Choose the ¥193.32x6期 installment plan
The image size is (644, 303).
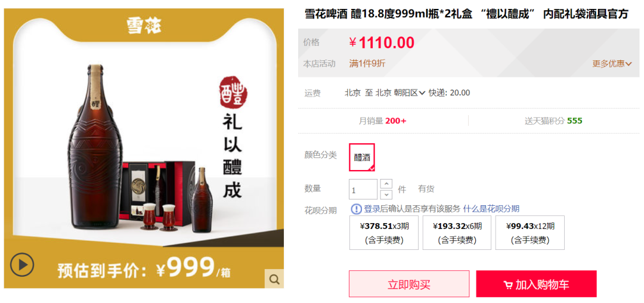tap(457, 233)
